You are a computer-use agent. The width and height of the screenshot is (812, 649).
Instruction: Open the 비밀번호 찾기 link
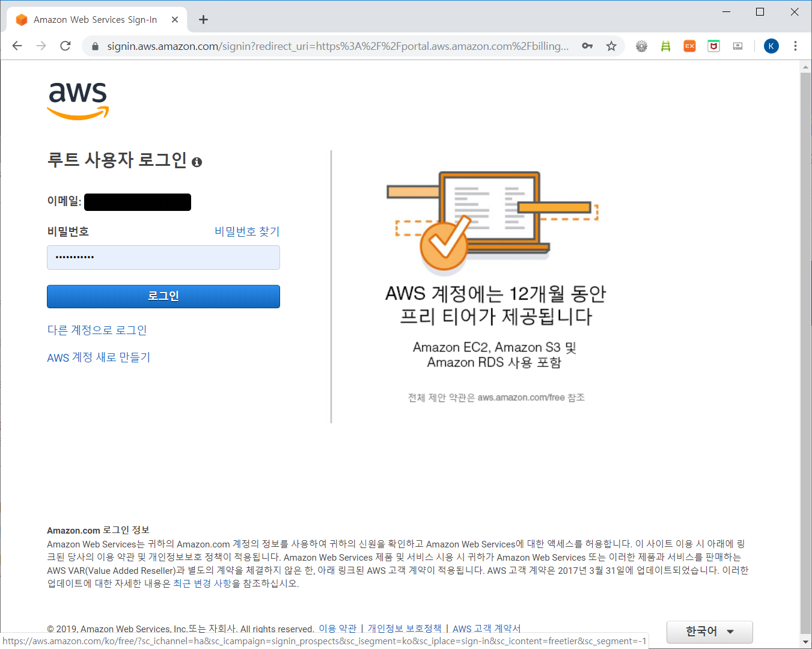pyautogui.click(x=247, y=231)
